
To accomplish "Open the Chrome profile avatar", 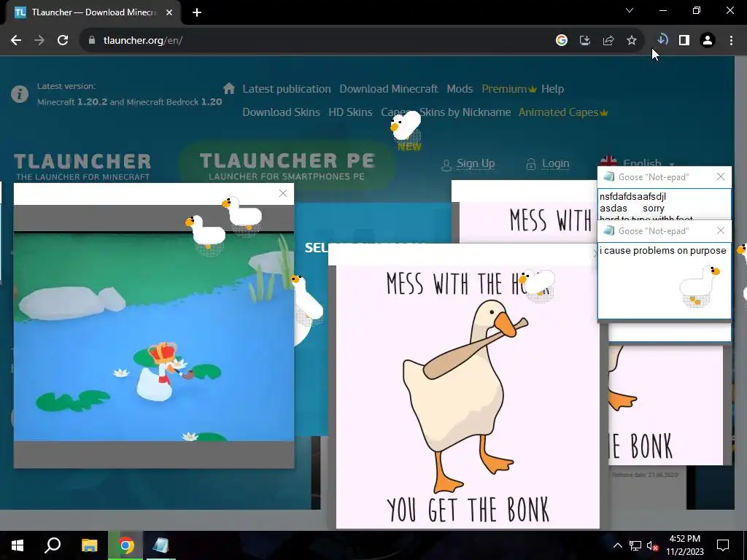I will pyautogui.click(x=708, y=41).
